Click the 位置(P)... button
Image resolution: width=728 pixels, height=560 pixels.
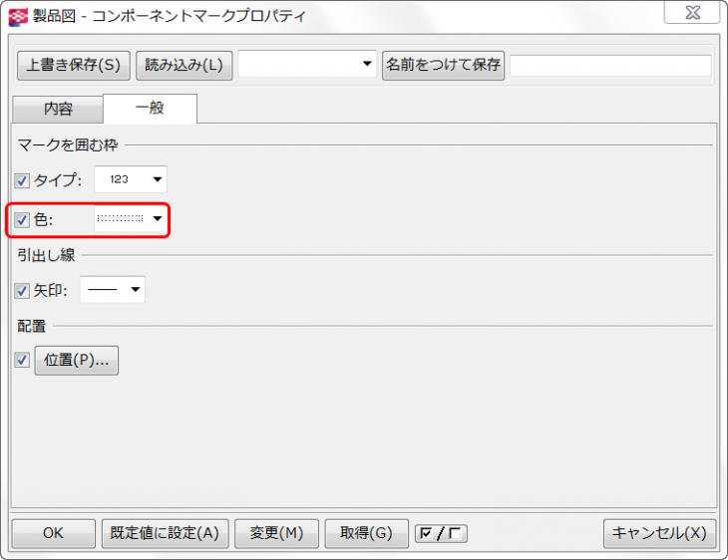(77, 361)
